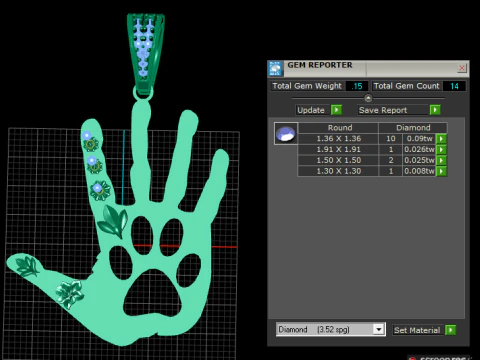Click green arrow next to Update
The height and width of the screenshot is (360, 480).
pyautogui.click(x=337, y=110)
